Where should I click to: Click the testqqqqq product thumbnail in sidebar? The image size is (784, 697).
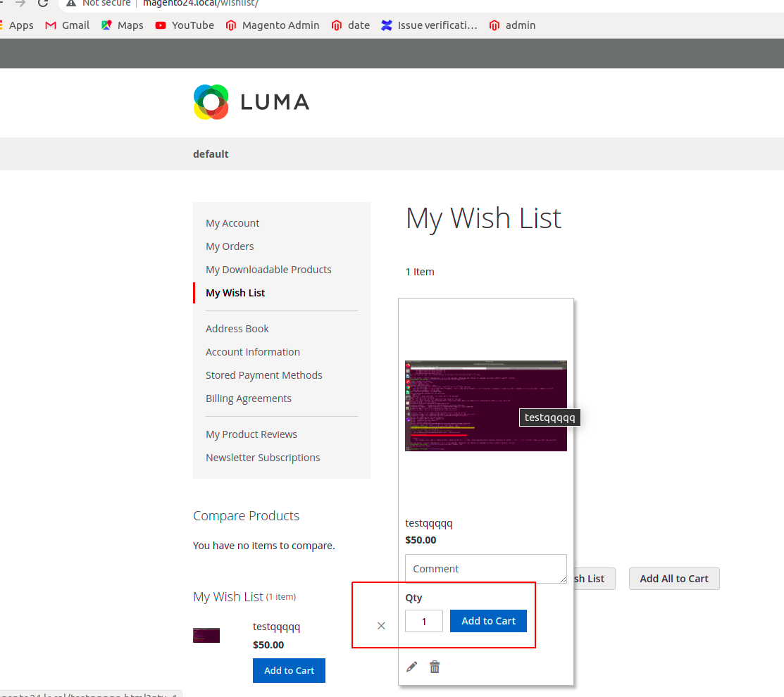[206, 634]
